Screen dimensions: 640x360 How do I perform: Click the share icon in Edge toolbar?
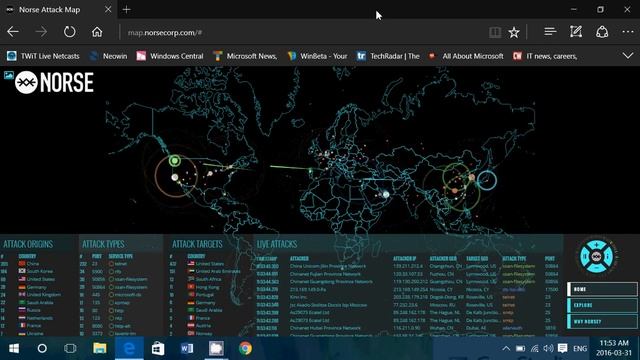[602, 32]
